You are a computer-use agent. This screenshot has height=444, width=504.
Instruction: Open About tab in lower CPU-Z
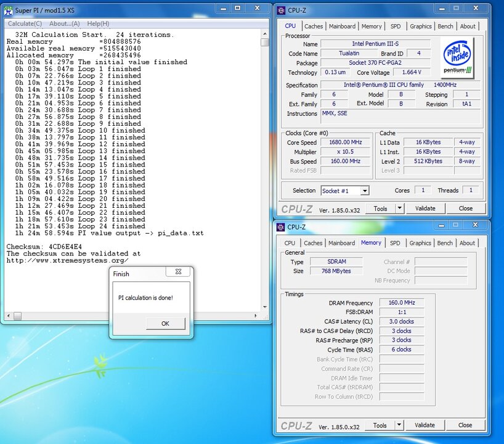click(x=466, y=243)
